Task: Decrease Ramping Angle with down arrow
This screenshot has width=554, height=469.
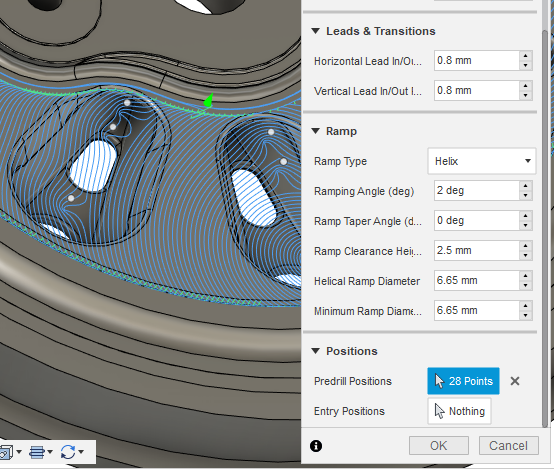Action: [526, 195]
